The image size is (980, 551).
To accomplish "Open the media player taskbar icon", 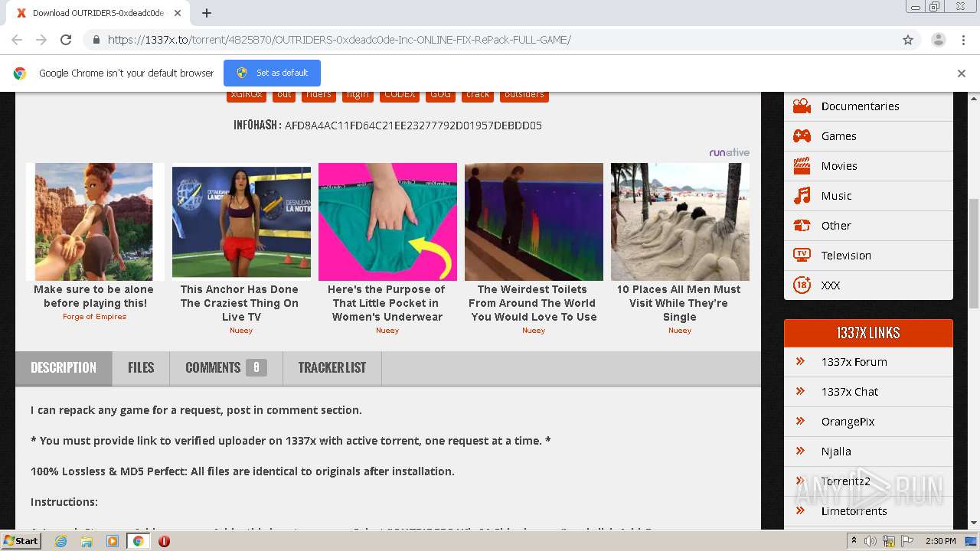I will [x=113, y=541].
